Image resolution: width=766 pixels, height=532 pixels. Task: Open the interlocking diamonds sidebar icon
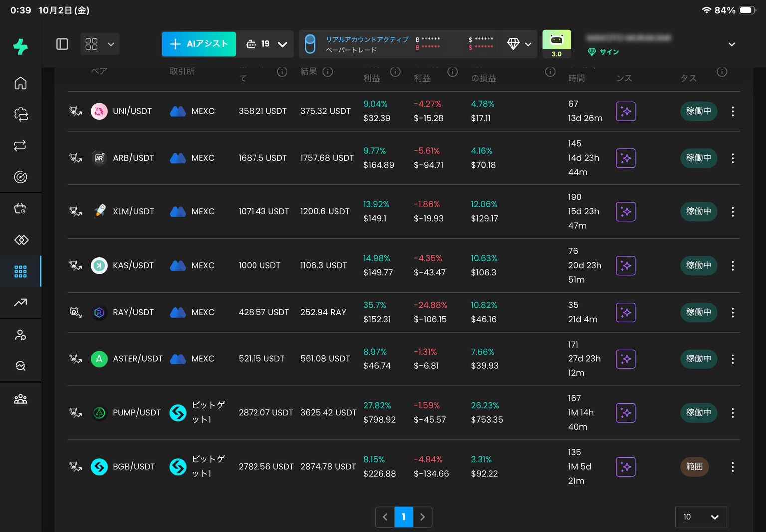tap(20, 240)
